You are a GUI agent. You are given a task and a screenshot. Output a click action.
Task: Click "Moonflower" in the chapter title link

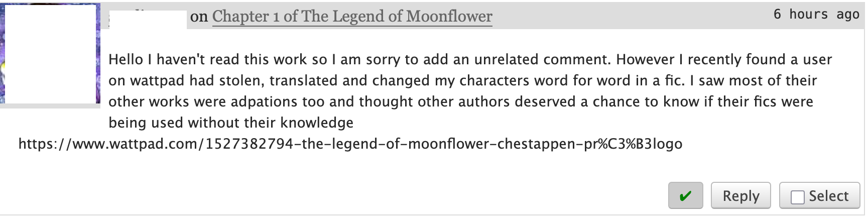pyautogui.click(x=449, y=16)
